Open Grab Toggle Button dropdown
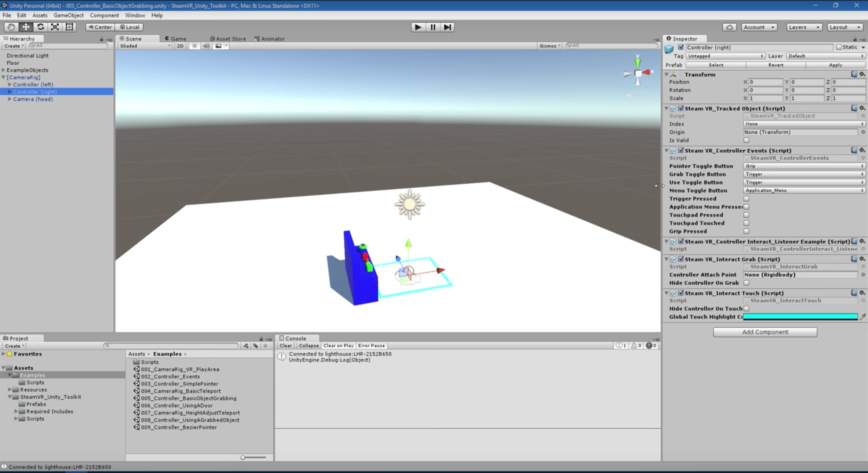Image resolution: width=868 pixels, height=473 pixels. point(804,174)
